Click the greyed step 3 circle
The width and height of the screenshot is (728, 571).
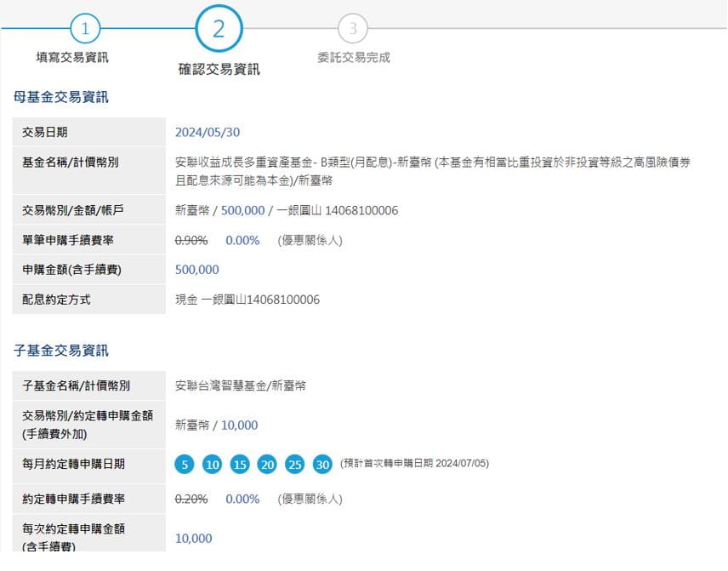[353, 30]
